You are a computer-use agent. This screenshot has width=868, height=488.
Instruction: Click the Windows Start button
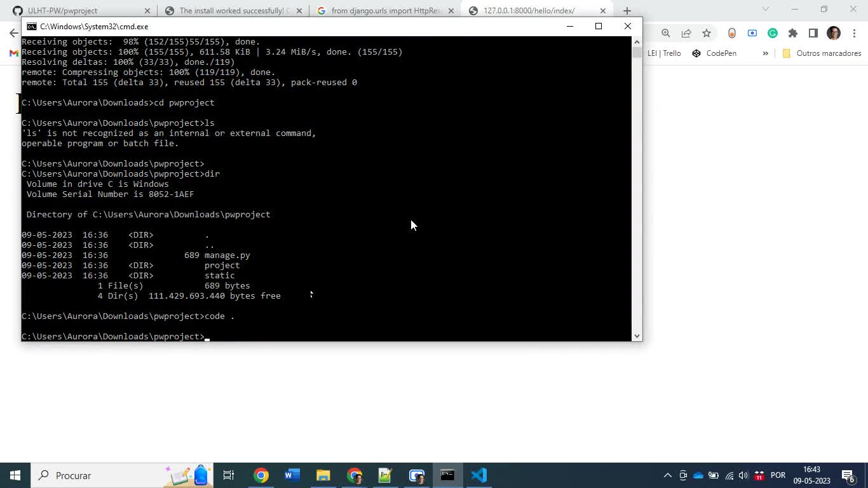[x=15, y=475]
